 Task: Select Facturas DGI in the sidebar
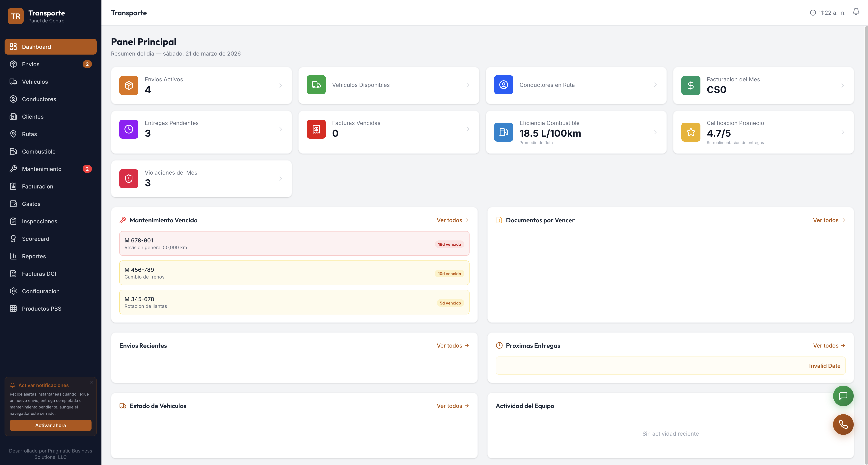coord(39,274)
